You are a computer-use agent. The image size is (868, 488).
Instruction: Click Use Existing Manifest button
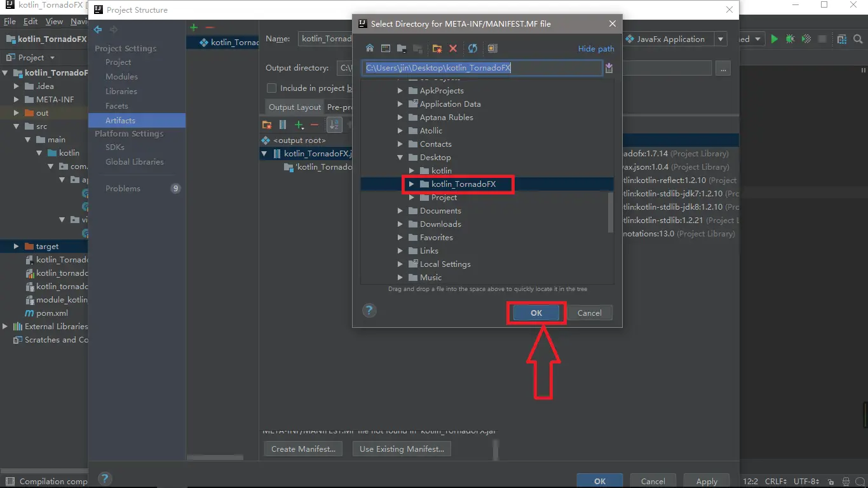pyautogui.click(x=402, y=449)
